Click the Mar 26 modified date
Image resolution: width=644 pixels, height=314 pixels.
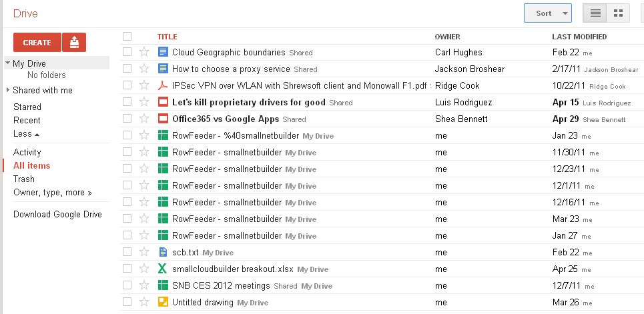565,302
